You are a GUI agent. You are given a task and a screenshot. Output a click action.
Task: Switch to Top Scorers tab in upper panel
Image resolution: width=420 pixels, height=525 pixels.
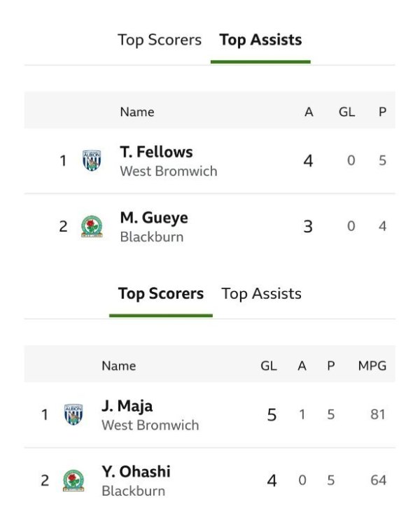(160, 40)
